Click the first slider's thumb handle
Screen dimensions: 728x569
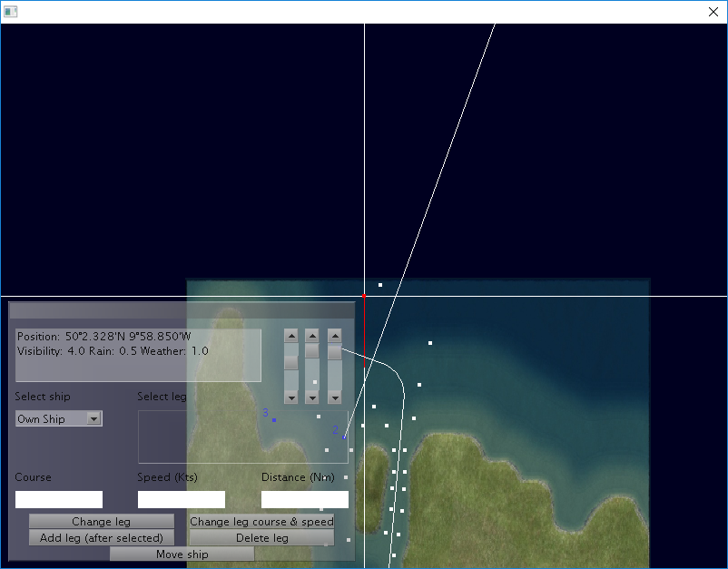coord(291,362)
